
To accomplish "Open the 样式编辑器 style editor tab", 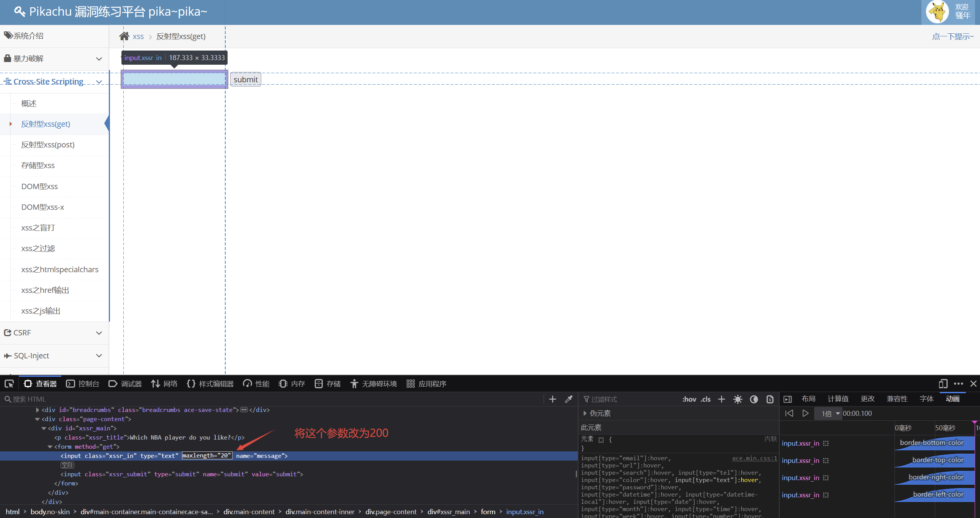I will click(210, 384).
